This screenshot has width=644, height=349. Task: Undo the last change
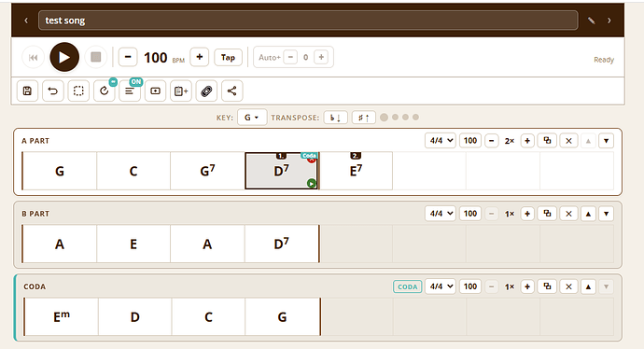(x=52, y=91)
